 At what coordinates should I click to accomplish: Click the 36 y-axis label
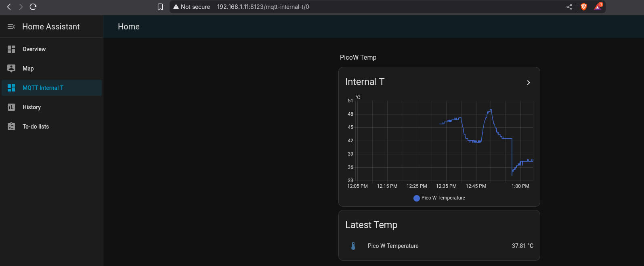pyautogui.click(x=350, y=167)
